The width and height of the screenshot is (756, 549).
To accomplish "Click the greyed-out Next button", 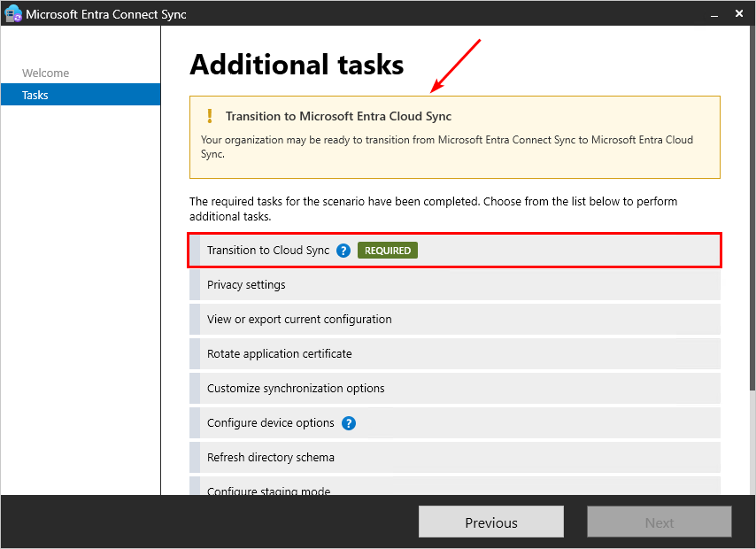I will click(x=660, y=522).
